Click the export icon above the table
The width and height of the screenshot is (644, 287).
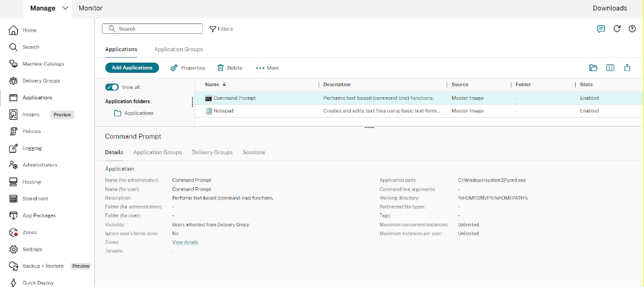click(x=627, y=67)
